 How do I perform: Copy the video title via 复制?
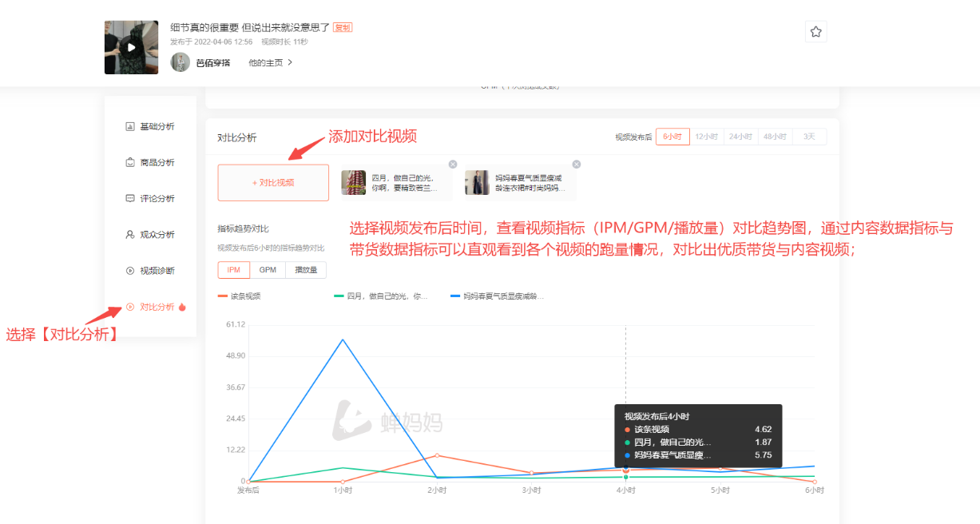[343, 27]
